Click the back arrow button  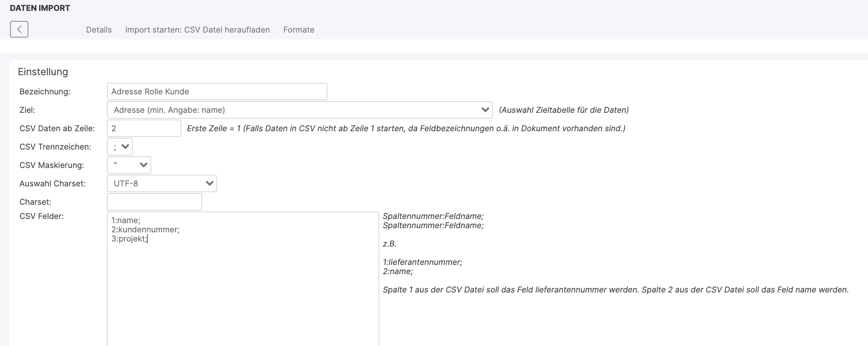[x=19, y=29]
